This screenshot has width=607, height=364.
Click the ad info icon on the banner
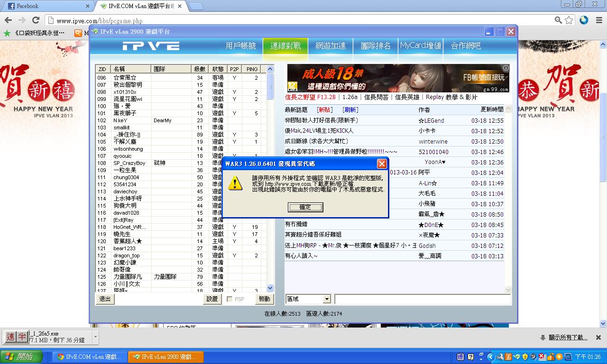click(x=506, y=68)
